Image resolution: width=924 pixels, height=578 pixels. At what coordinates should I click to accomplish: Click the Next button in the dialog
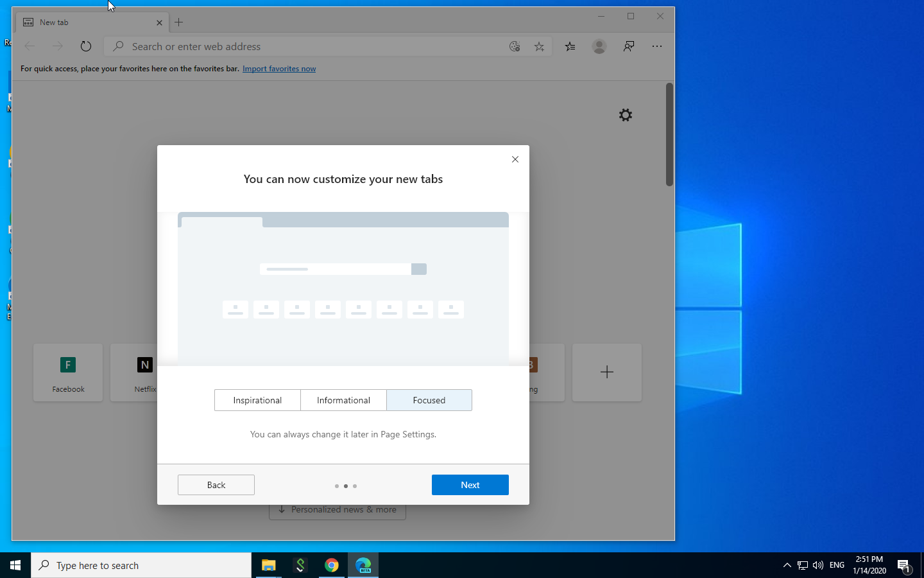(x=470, y=485)
